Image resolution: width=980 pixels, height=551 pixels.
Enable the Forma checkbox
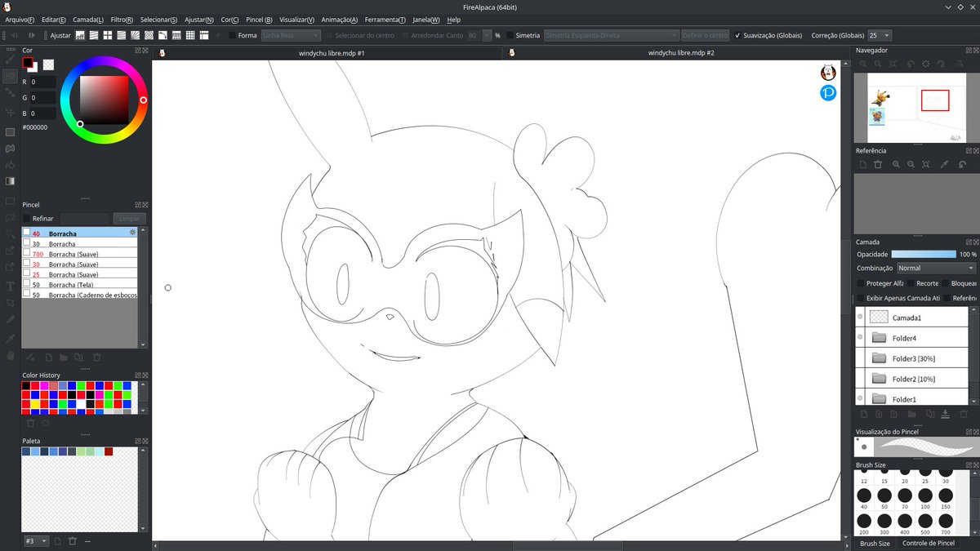click(233, 35)
